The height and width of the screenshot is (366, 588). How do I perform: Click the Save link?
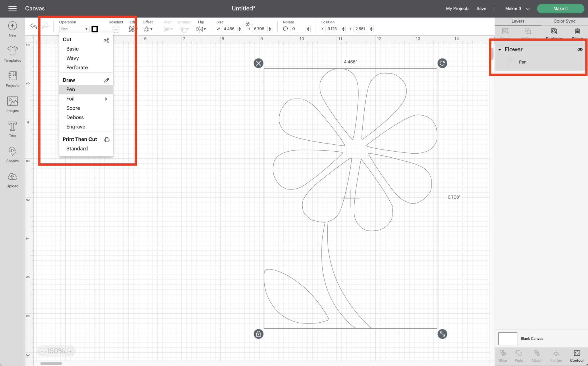pos(481,8)
